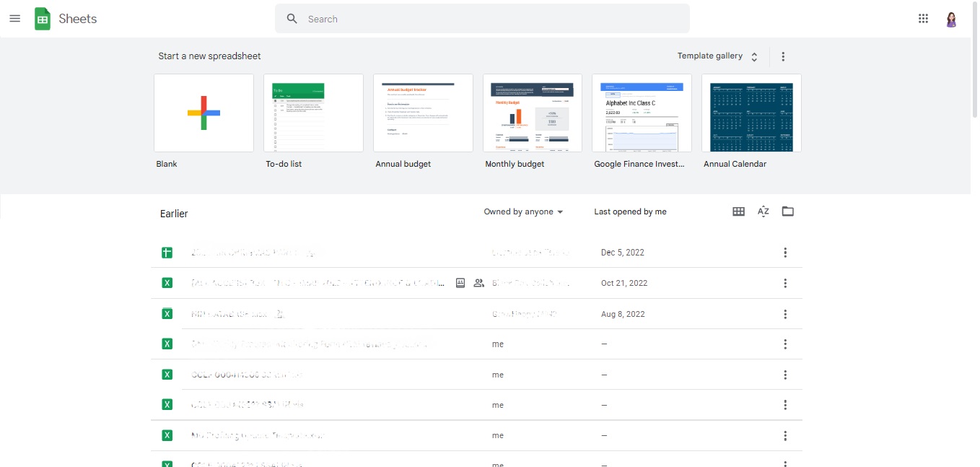The height and width of the screenshot is (467, 980).
Task: Open the file picker folder icon
Action: (x=788, y=211)
